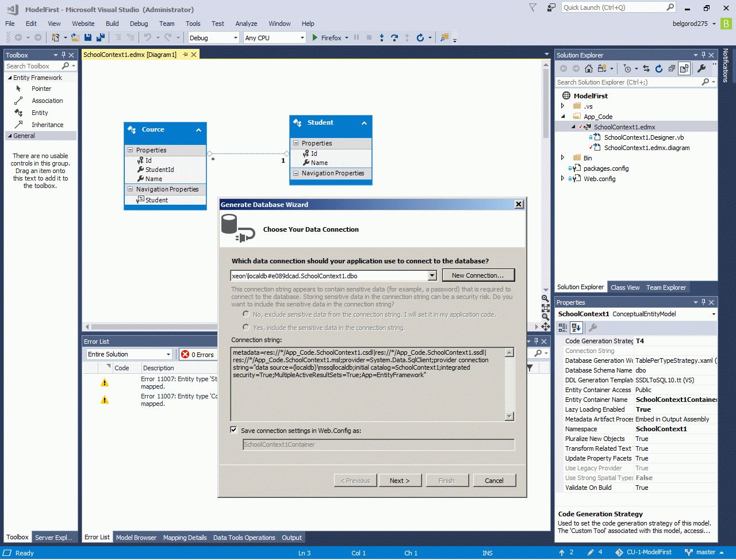Click the Home icon in Solution Explorer
The width and height of the screenshot is (736, 560).
(x=589, y=68)
